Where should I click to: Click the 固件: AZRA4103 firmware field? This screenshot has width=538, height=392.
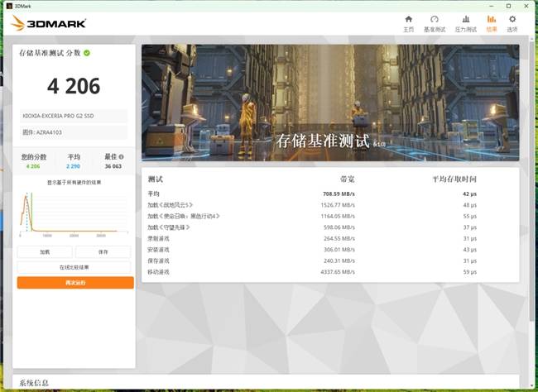point(74,132)
